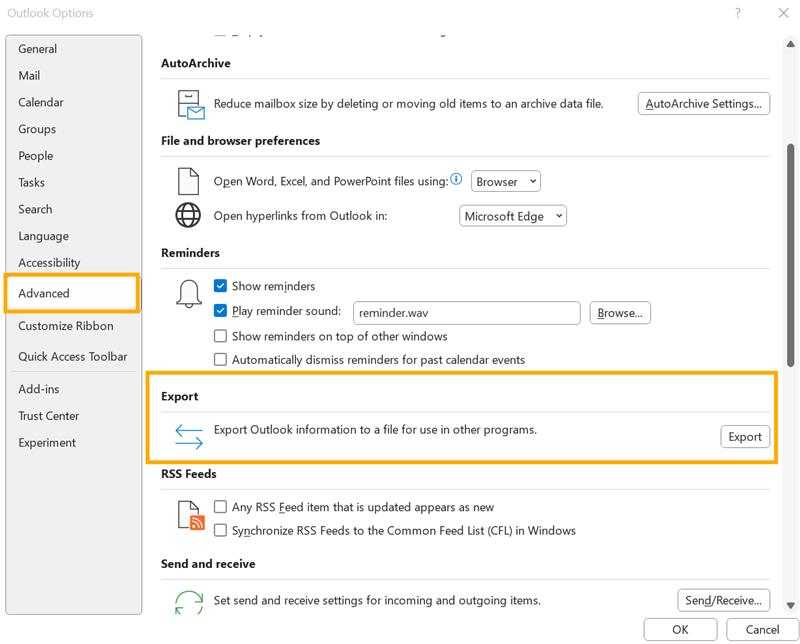Check Any RSS Feed item updated appears new

tap(220, 507)
